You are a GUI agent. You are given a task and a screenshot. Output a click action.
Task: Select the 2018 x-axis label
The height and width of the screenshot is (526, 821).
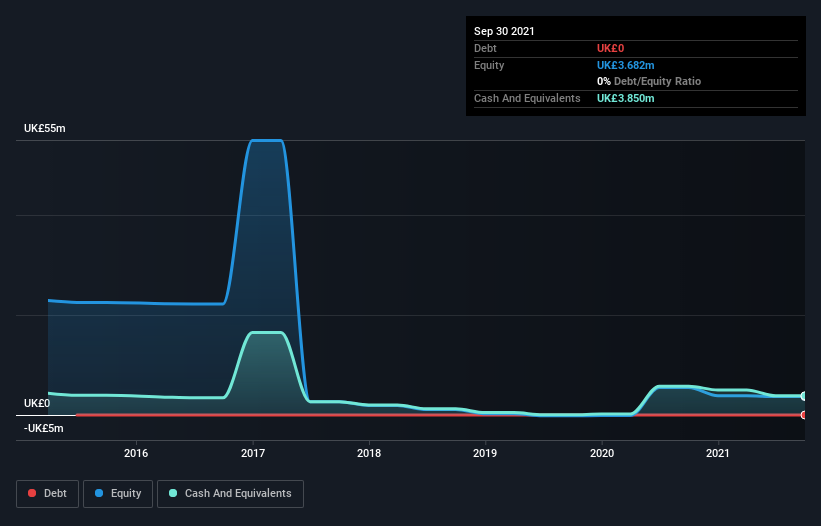pos(369,453)
